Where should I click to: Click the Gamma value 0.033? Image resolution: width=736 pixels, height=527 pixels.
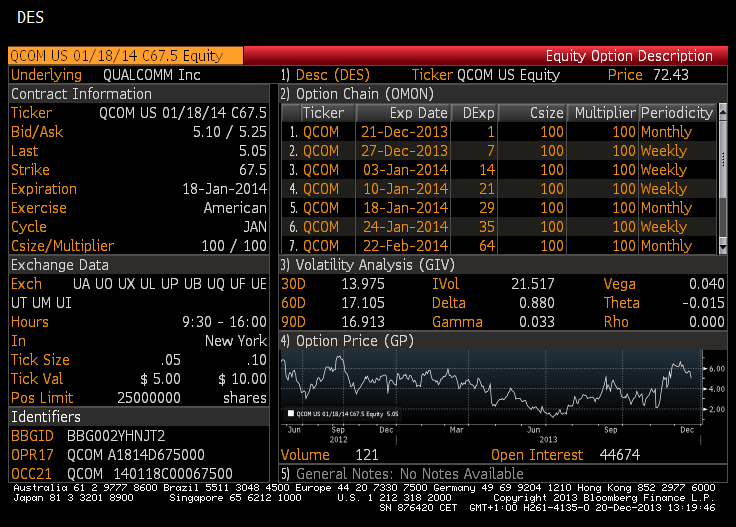[537, 322]
